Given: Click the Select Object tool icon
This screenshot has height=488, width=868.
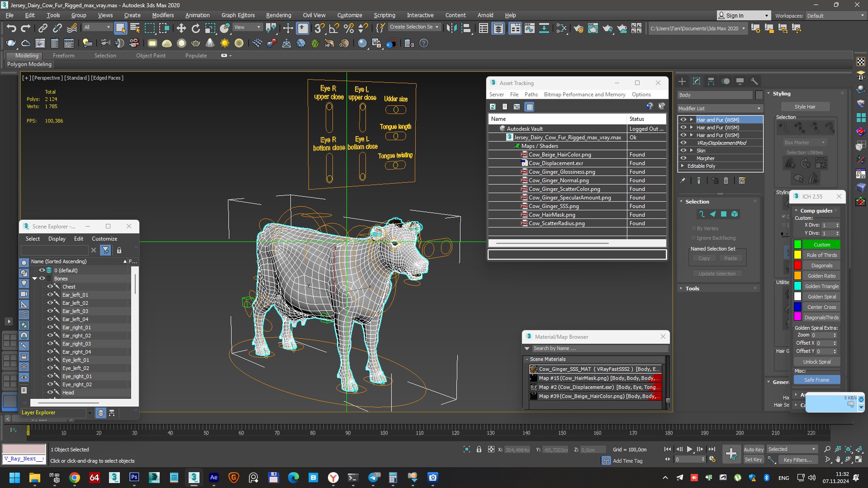Looking at the screenshot, I should pos(120,28).
